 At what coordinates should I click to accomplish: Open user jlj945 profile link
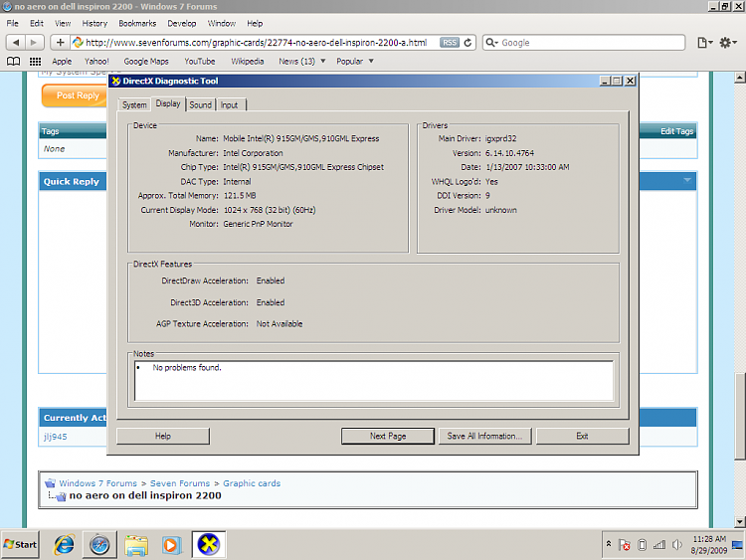click(x=55, y=437)
